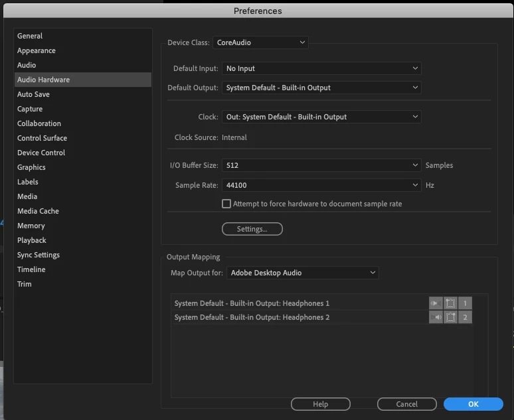Open the Clock dropdown
Image resolution: width=514 pixels, height=420 pixels.
click(321, 117)
